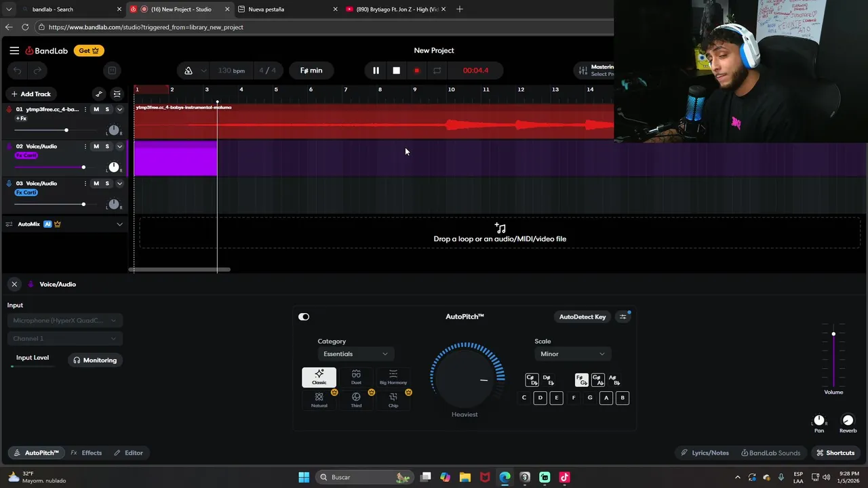Click the blue microphone icon of track 03
Viewport: 868px width, 488px height.
(9, 184)
